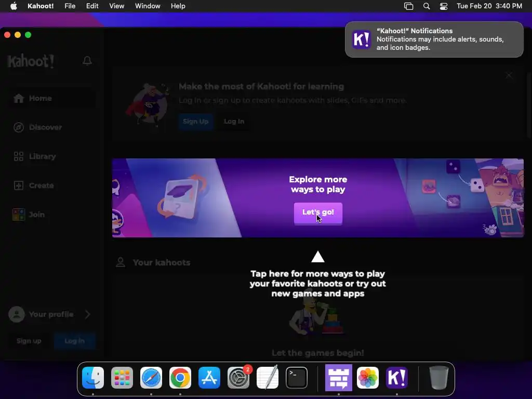The image size is (532, 399).
Task: Open the Help menu
Action: [x=178, y=6]
